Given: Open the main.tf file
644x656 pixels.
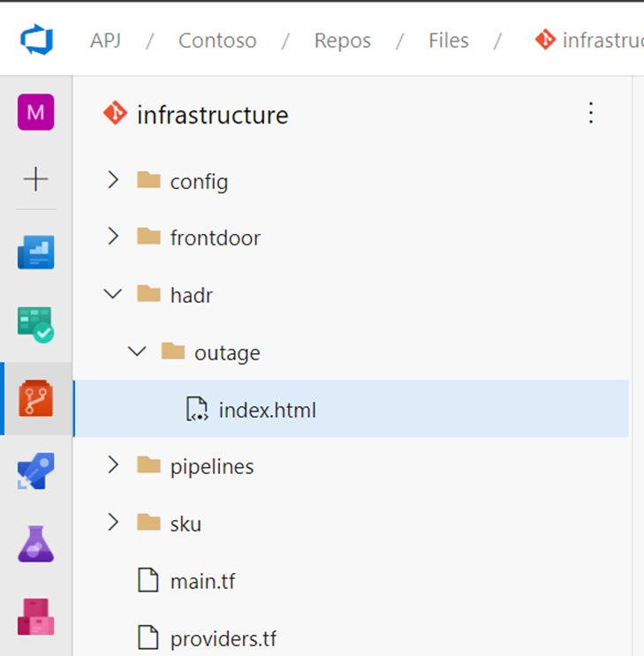Looking at the screenshot, I should [x=202, y=581].
